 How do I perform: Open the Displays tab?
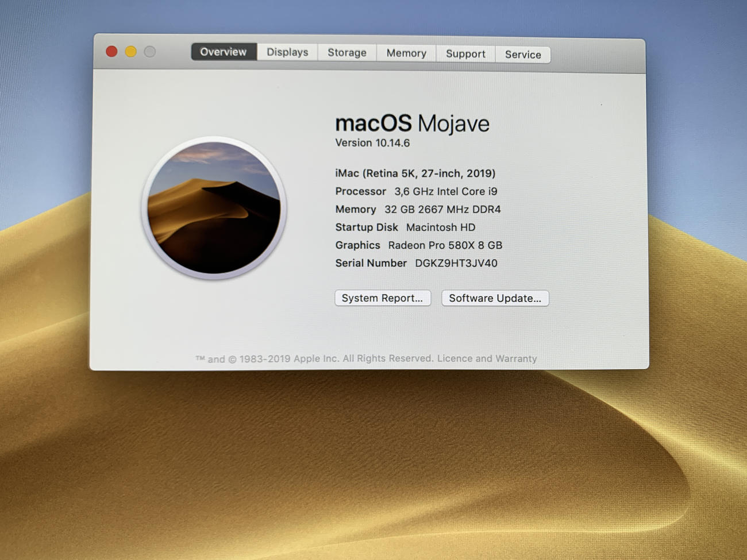coord(287,52)
